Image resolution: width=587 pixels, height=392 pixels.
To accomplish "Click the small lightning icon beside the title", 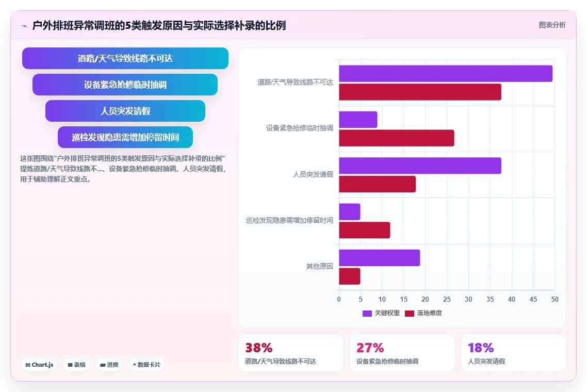I will tap(25, 26).
